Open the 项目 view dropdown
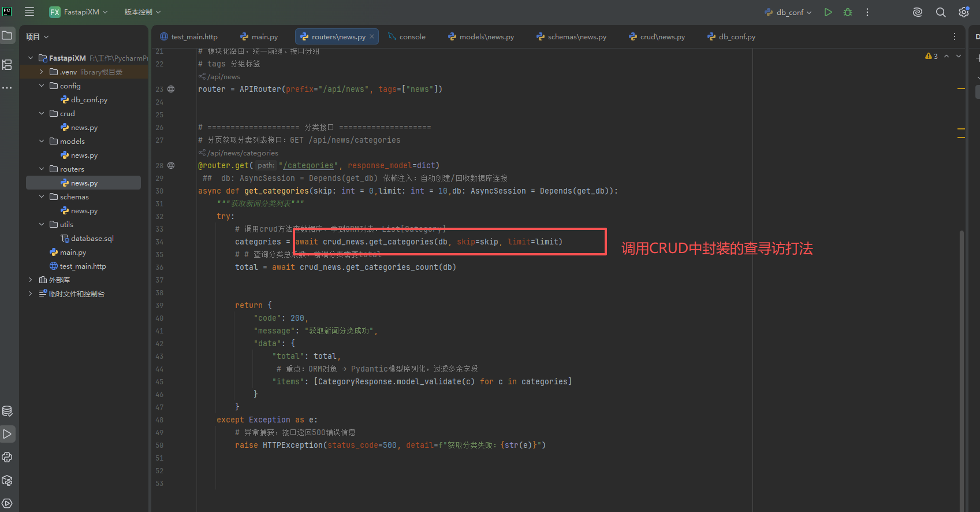The width and height of the screenshot is (980, 512). pyautogui.click(x=38, y=36)
